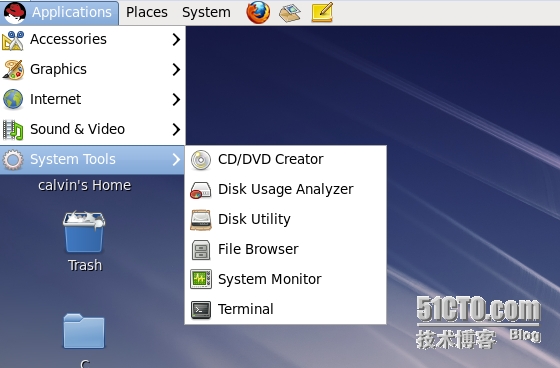Click the Accessories scissors icon

point(13,40)
